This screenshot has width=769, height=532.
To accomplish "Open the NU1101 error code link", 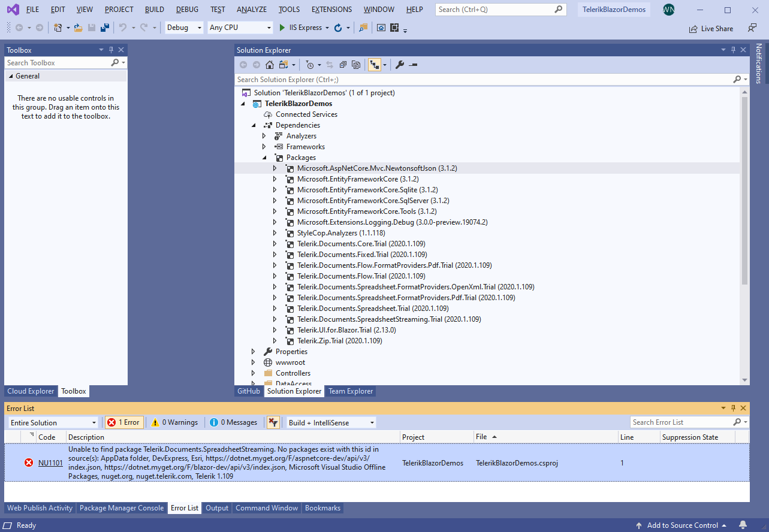I will pos(50,463).
